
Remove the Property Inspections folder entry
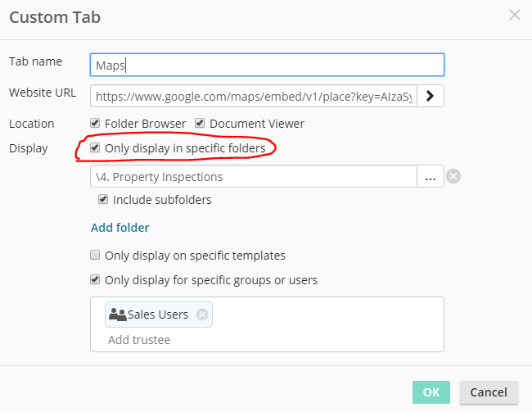tap(453, 176)
